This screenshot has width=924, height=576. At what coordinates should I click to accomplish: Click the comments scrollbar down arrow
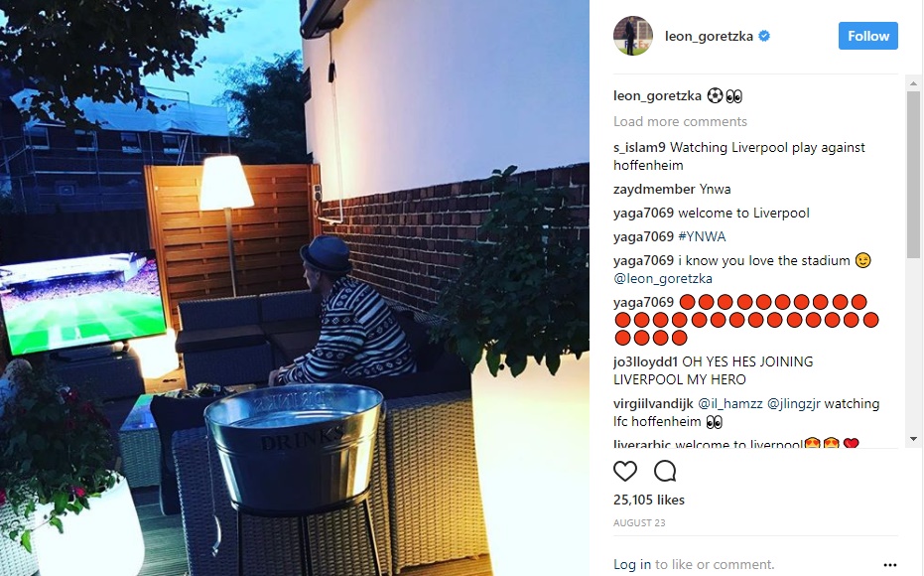click(913, 439)
